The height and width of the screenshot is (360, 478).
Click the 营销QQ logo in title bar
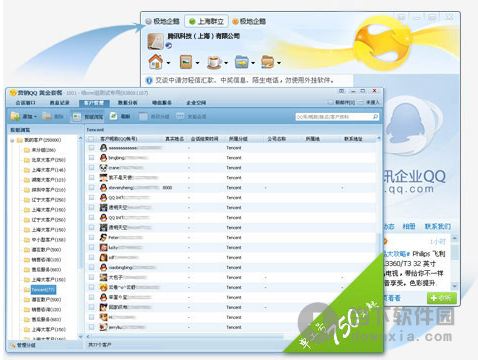[x=13, y=93]
